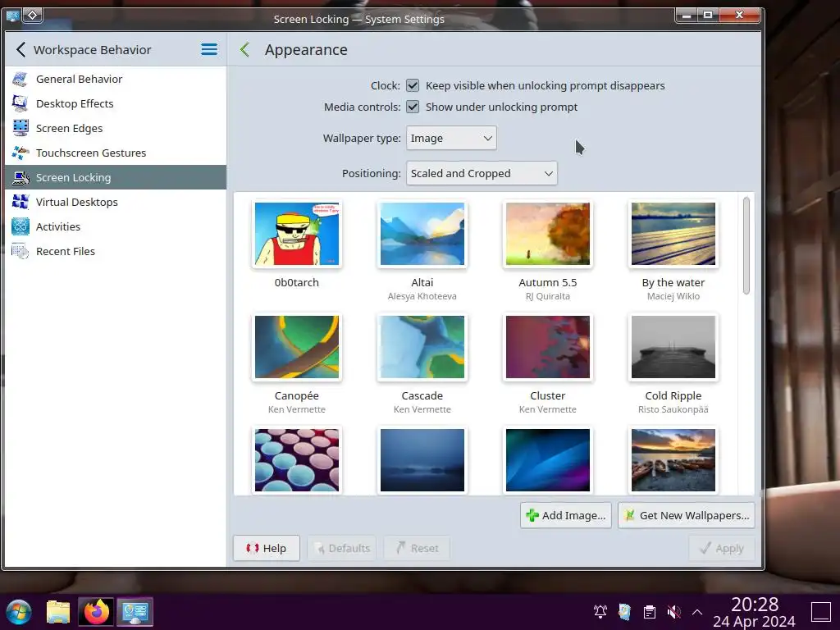840x630 pixels.
Task: Click the green back arrow beside Appearance
Action: [x=244, y=50]
